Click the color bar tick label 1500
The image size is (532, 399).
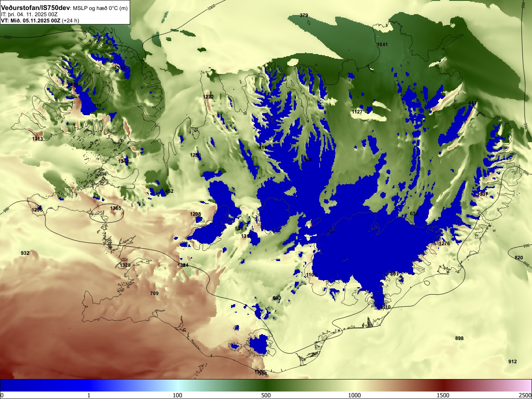click(x=443, y=395)
